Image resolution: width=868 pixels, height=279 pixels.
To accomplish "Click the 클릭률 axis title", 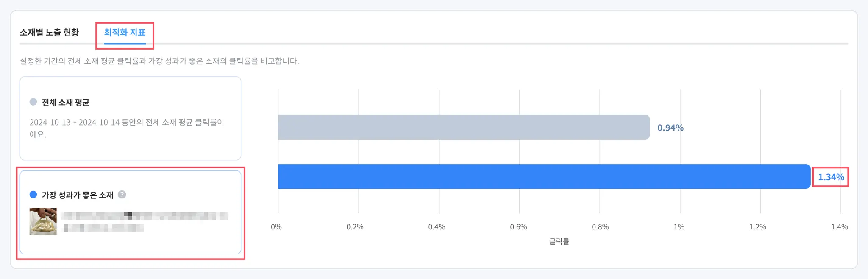I will pyautogui.click(x=559, y=241).
